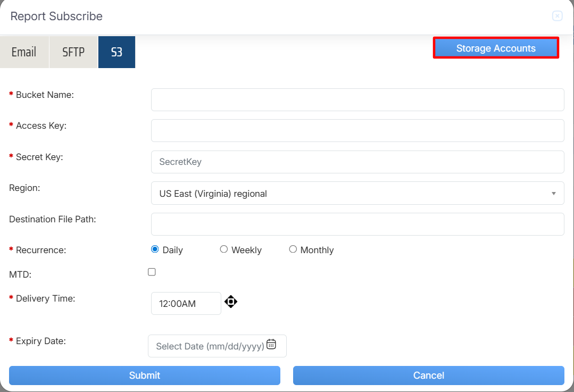Image resolution: width=574 pixels, height=392 pixels.
Task: Click the Delivery Time 12:00AM field
Action: tap(186, 304)
